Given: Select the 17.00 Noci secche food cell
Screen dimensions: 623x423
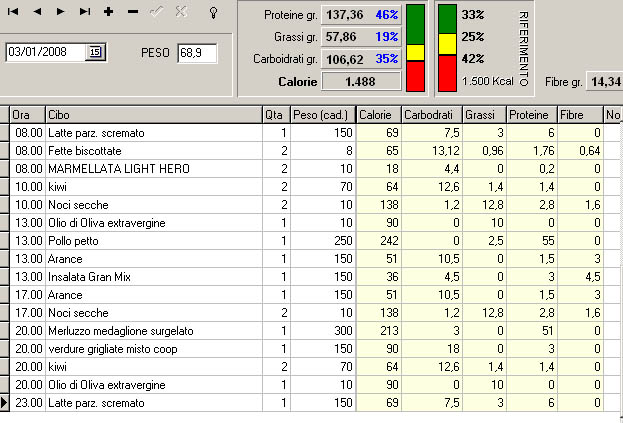Looking at the screenshot, I should (154, 313).
